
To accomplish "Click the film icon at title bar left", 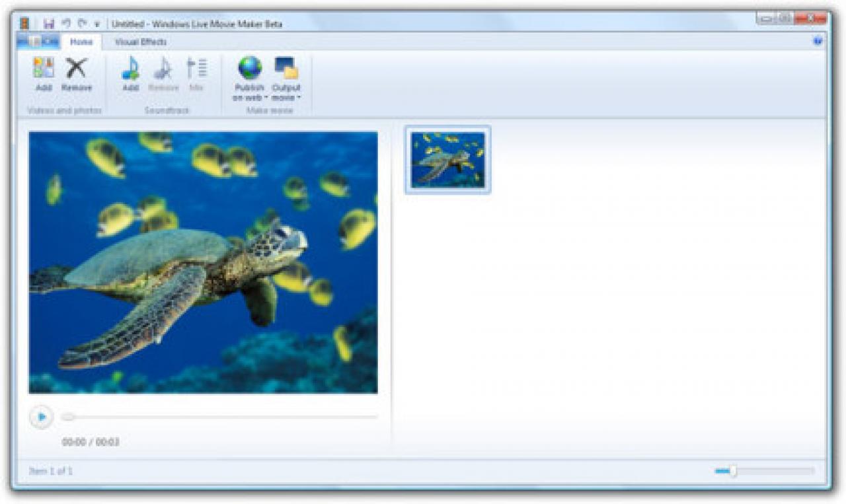I will [25, 24].
